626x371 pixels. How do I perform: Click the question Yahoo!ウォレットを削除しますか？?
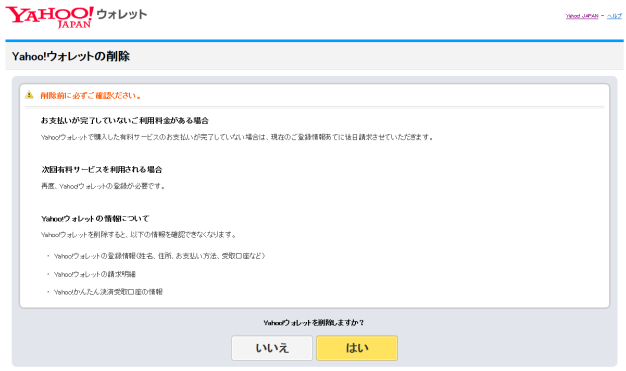[x=314, y=323]
